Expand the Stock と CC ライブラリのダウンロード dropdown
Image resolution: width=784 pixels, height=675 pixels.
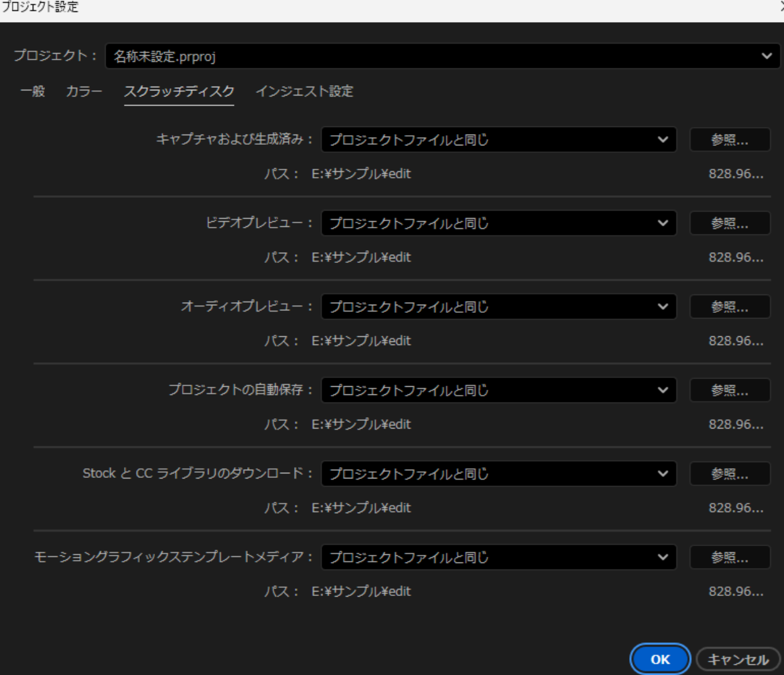498,473
